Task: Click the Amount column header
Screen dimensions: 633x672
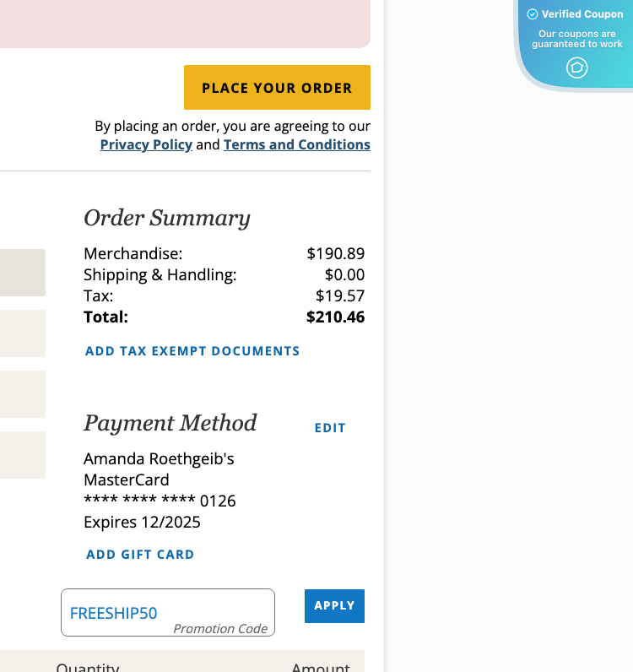Action: pos(320,667)
